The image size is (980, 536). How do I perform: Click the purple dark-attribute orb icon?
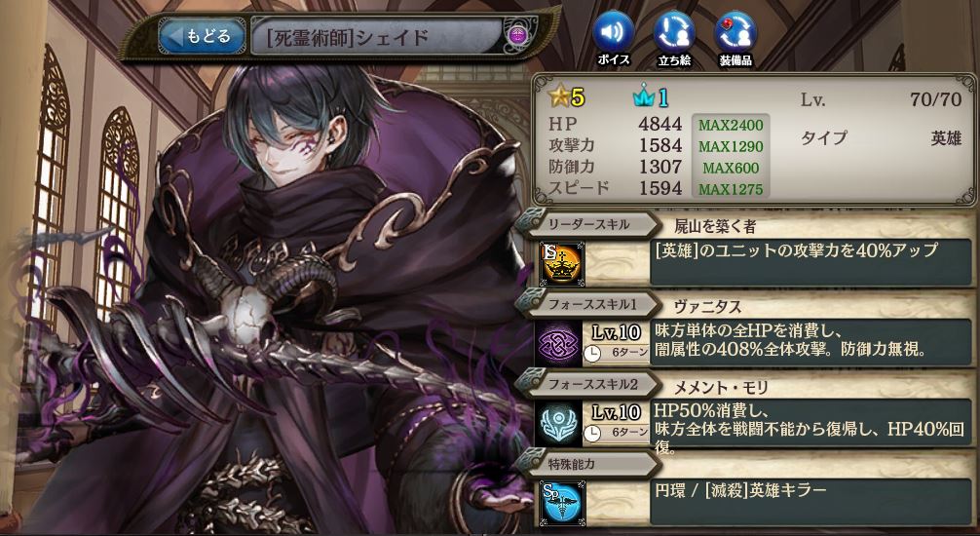coord(519,35)
